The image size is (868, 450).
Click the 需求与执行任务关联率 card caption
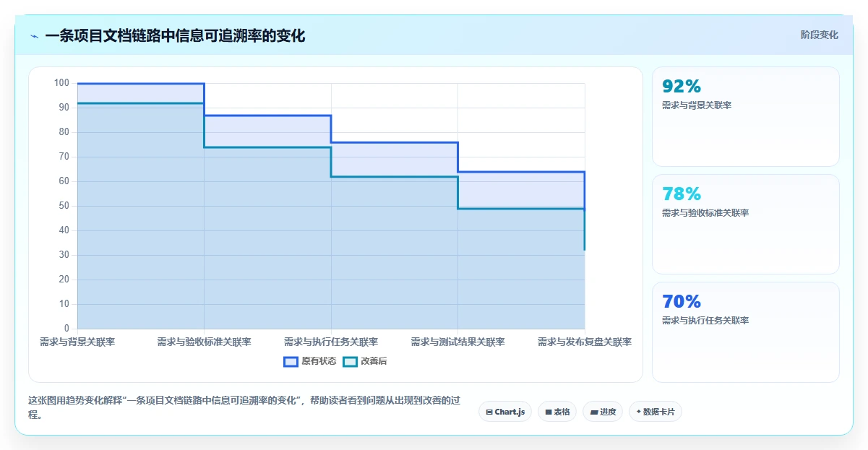[705, 321]
